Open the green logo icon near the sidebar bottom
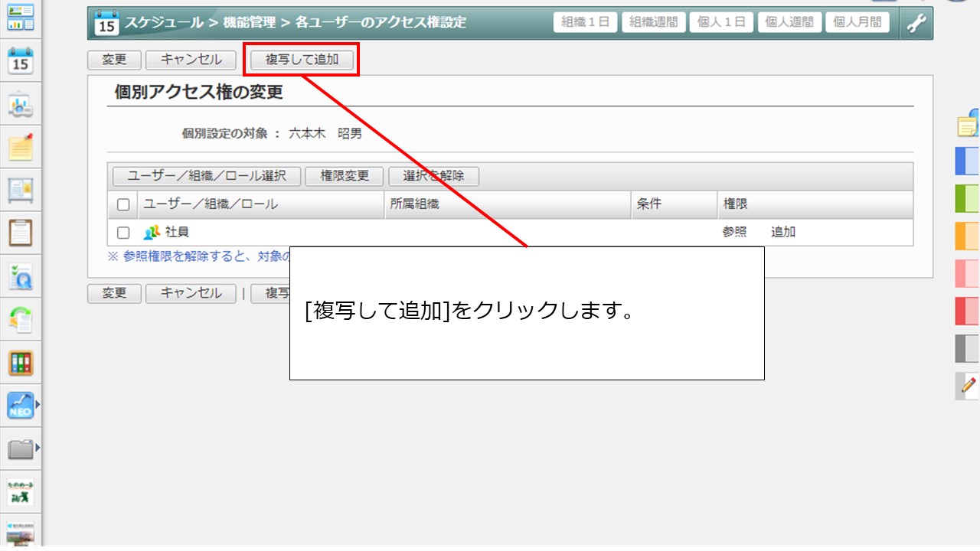The height and width of the screenshot is (551, 980). coord(21,491)
